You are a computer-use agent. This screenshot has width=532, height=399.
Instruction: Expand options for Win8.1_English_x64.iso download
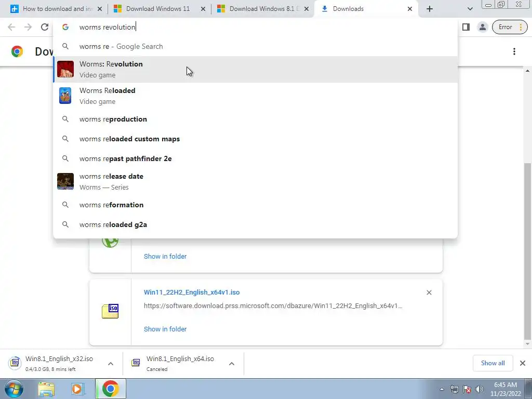click(x=232, y=364)
